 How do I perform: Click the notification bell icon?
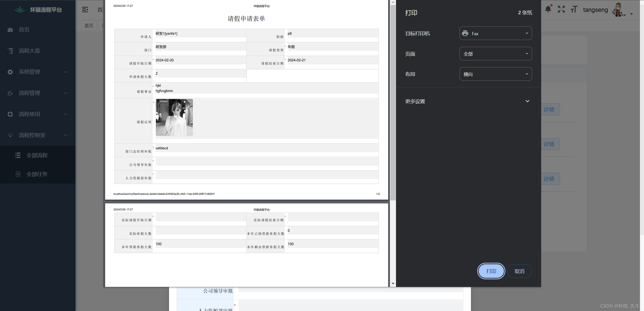point(548,9)
